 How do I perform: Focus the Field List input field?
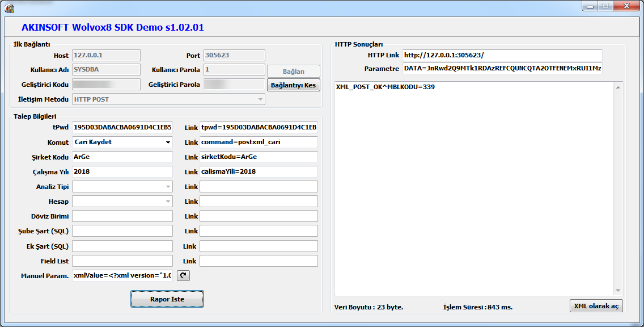tap(122, 261)
